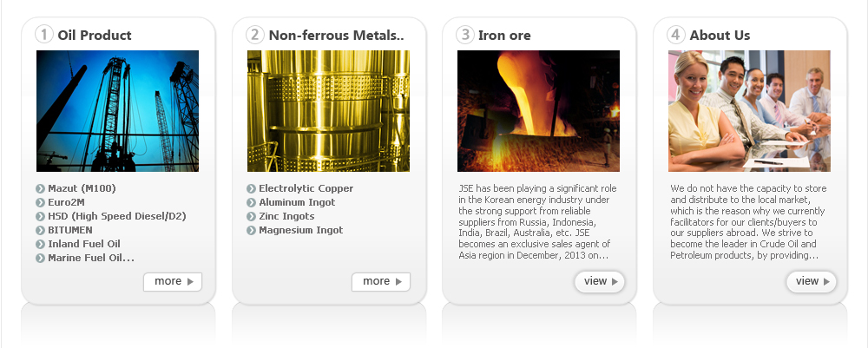This screenshot has height=348, width=868.
Task: Click the bullet arrow beside BITUMEN
Action: coord(41,230)
